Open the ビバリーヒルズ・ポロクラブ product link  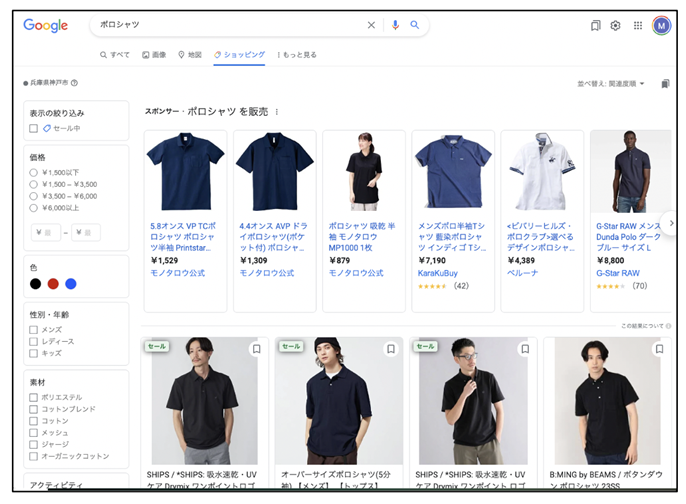(541, 237)
